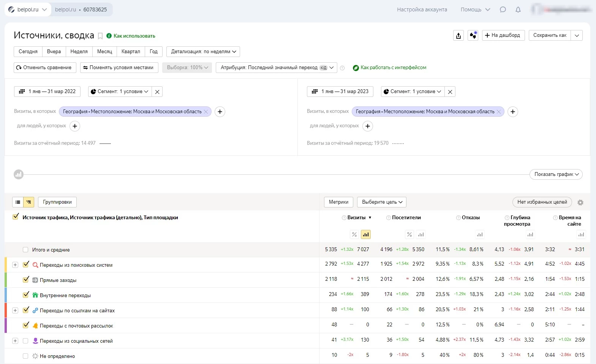Open the notifications bell icon

click(x=518, y=9)
